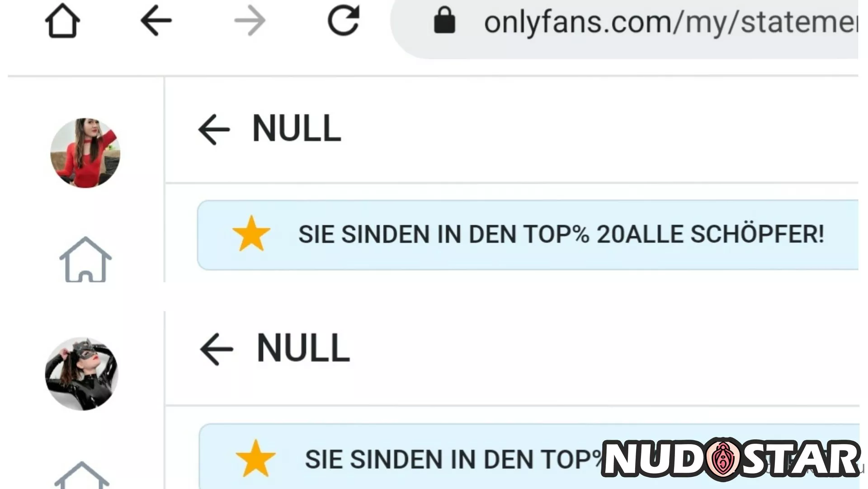Reload the page with the refresh icon
Screen dimensions: 868x489
344,20
